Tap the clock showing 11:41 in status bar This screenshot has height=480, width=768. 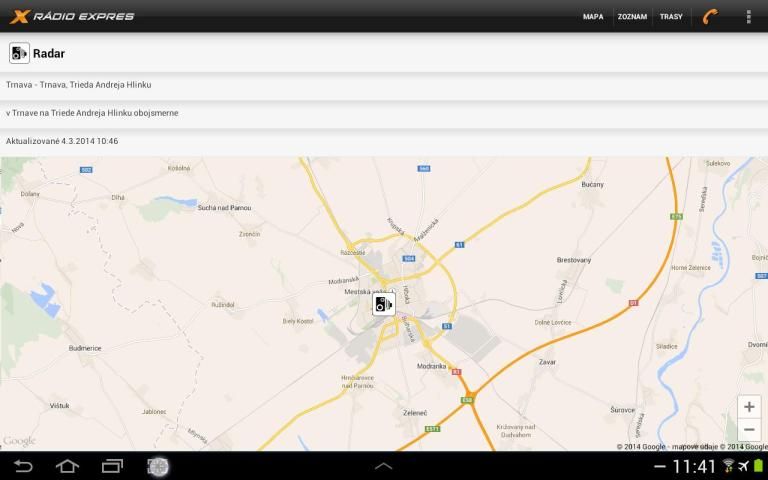[694, 466]
